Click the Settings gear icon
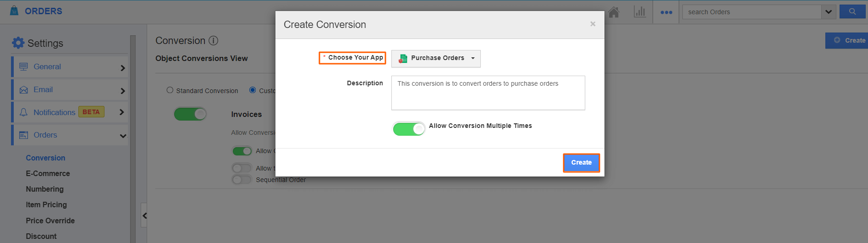 18,43
